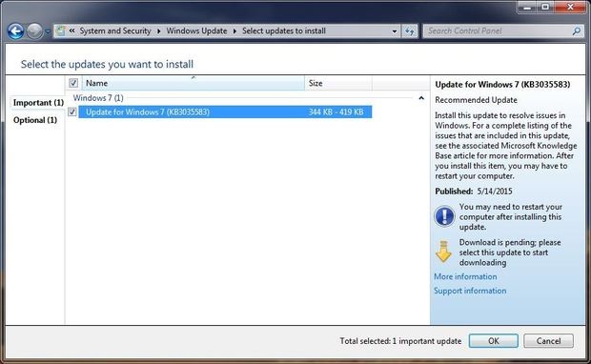Open the address bar history dropdown

395,31
